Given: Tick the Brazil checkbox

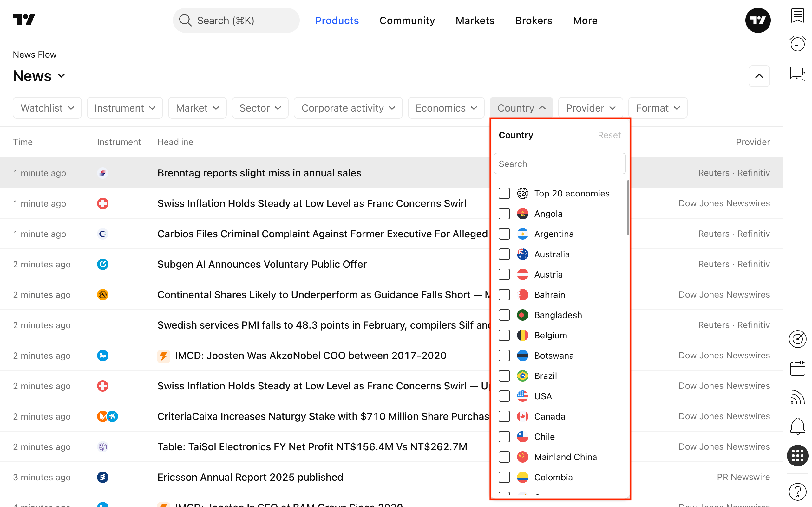Looking at the screenshot, I should 504,376.
